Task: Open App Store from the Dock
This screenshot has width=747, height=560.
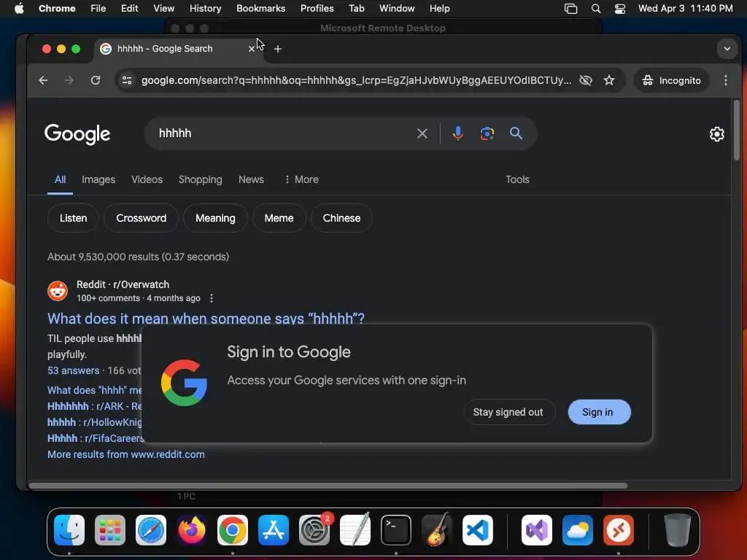Action: [x=274, y=530]
